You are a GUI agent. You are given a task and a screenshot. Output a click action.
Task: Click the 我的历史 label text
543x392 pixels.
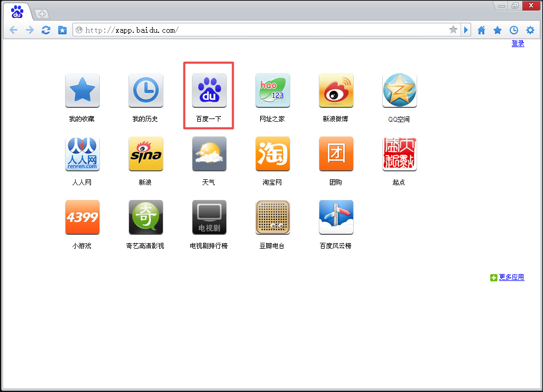tap(145, 119)
